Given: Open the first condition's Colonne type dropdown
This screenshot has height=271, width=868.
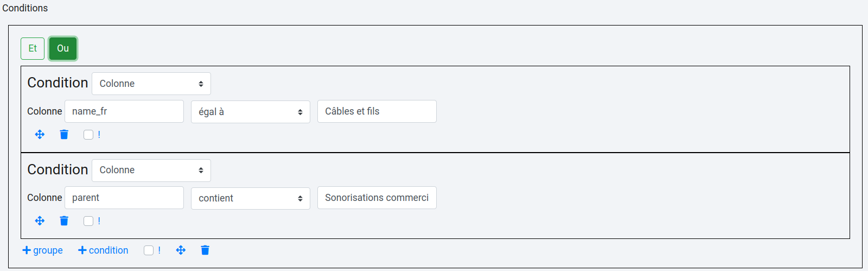Looking at the screenshot, I should click(151, 84).
